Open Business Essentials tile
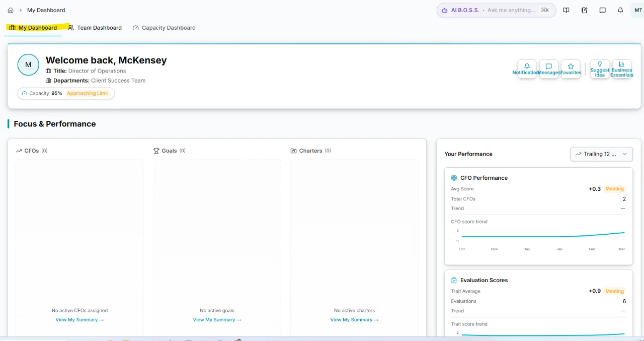The image size is (644, 341). 622,69
